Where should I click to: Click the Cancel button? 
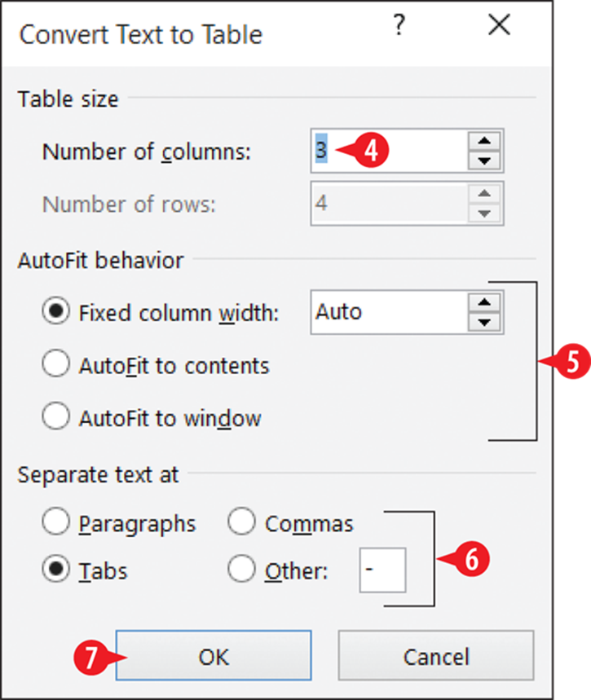click(436, 655)
